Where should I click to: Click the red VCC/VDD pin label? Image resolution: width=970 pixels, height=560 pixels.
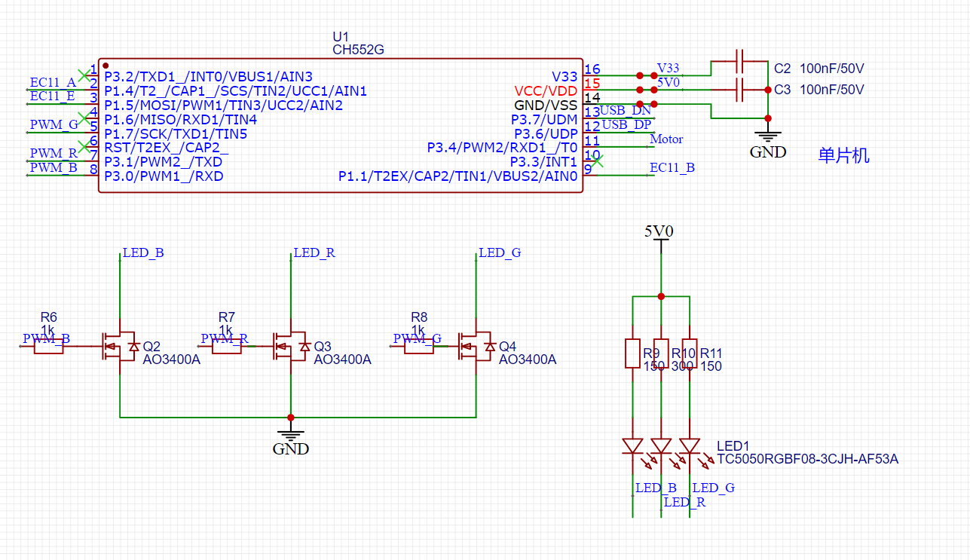click(x=546, y=91)
